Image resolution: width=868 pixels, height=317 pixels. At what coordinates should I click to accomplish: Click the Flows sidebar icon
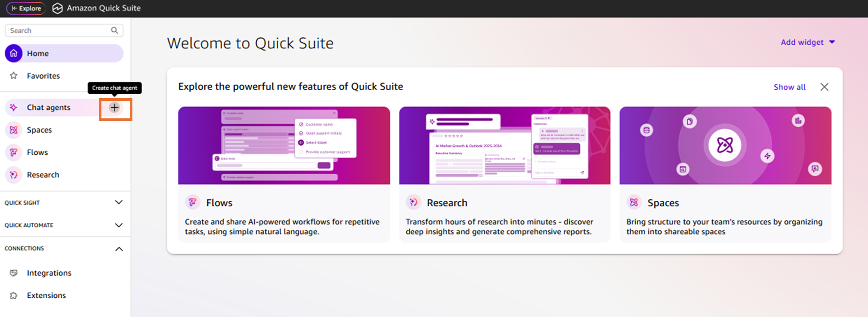click(14, 152)
